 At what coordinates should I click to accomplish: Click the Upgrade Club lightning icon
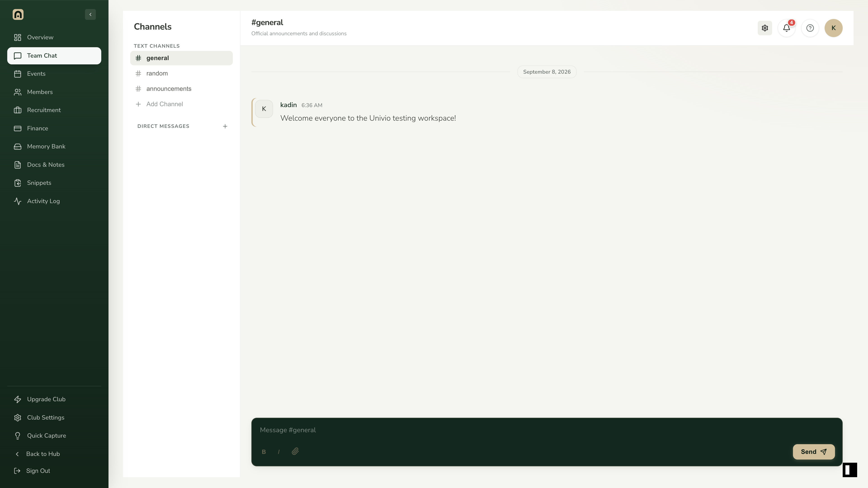18,399
